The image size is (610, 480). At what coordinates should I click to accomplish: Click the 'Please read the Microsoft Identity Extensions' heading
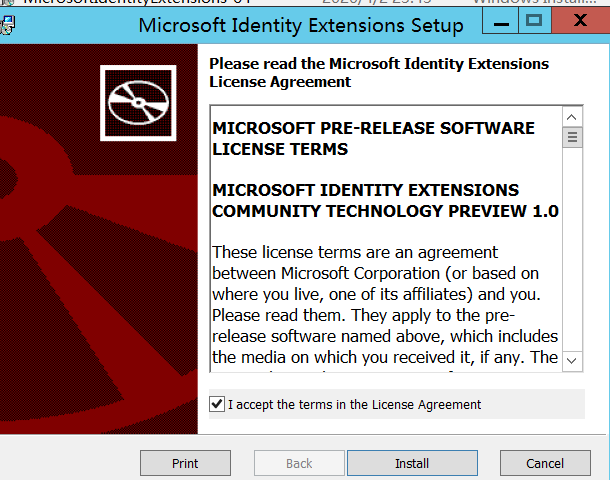tap(379, 64)
